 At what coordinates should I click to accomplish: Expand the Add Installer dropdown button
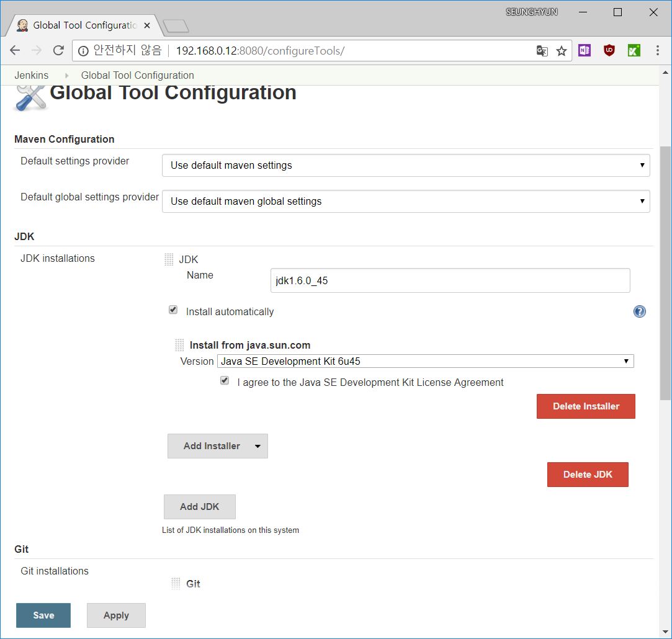pos(218,446)
